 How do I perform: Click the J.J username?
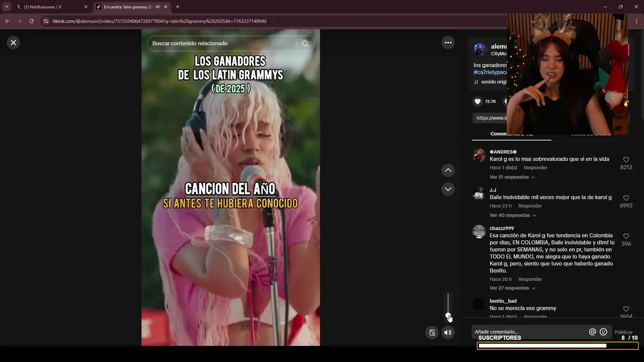tap(493, 190)
